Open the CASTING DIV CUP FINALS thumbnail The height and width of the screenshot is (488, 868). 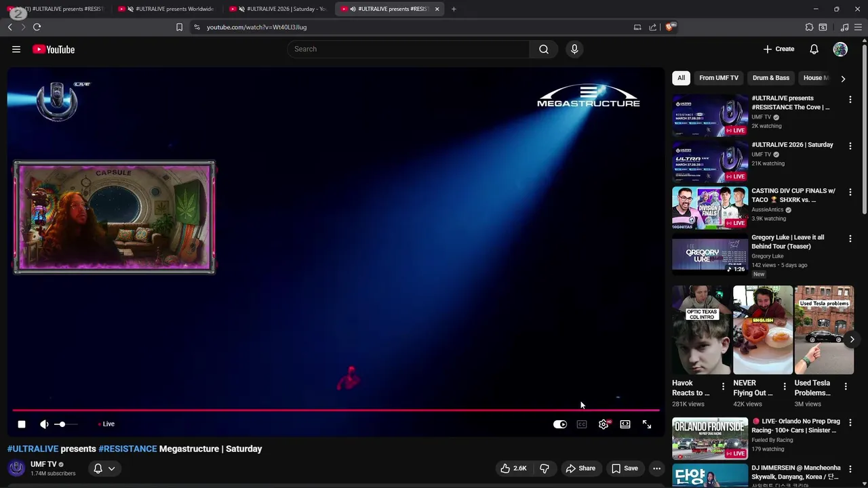[x=710, y=208]
